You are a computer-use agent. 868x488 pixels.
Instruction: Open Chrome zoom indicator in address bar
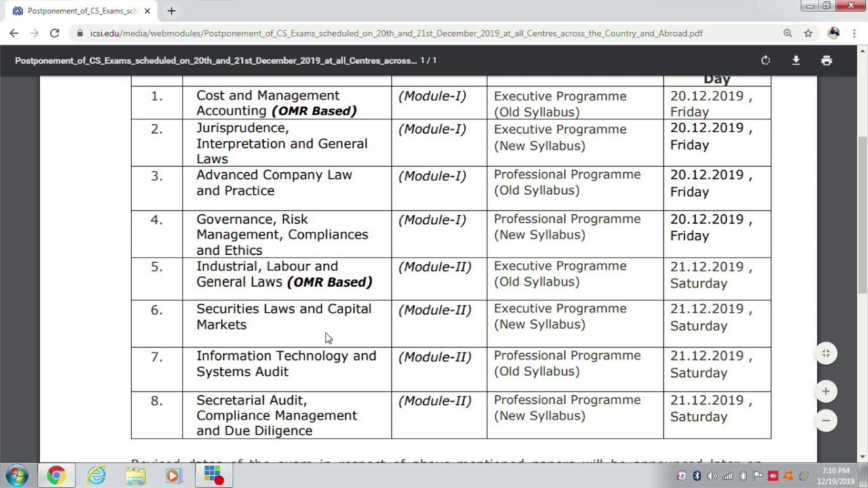[787, 33]
